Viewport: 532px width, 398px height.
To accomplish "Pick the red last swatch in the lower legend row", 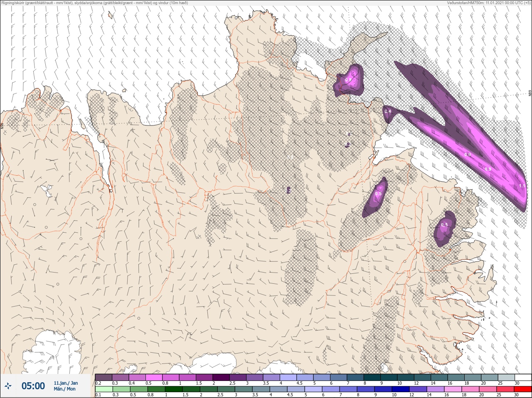I will pyautogui.click(x=523, y=389).
